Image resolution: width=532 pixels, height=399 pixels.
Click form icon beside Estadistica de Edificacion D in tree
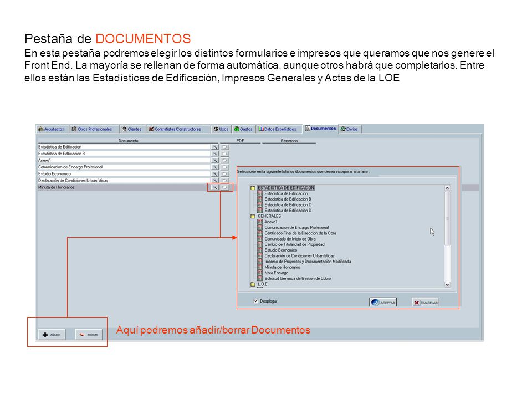pos(260,211)
